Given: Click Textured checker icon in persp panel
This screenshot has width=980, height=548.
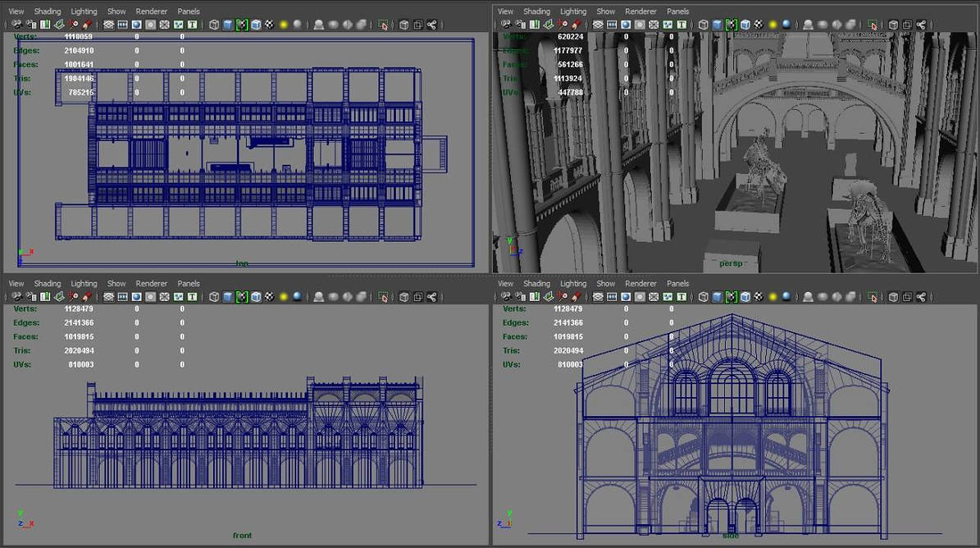Looking at the screenshot, I should point(759,25).
